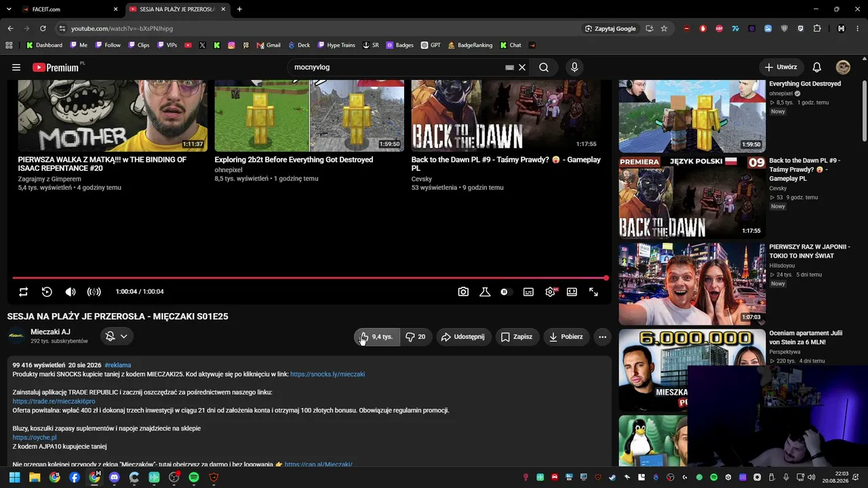Take a screenshot with the camera icon

click(463, 291)
